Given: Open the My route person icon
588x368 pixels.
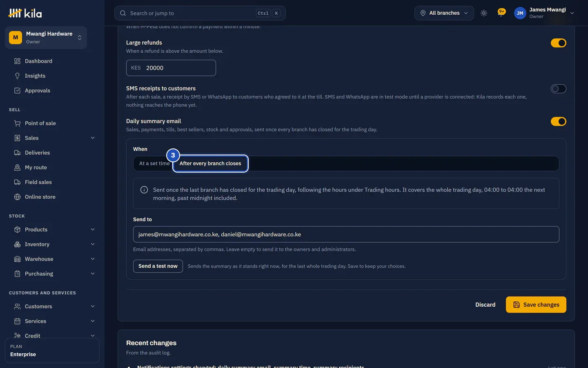Looking at the screenshot, I should point(17,167).
